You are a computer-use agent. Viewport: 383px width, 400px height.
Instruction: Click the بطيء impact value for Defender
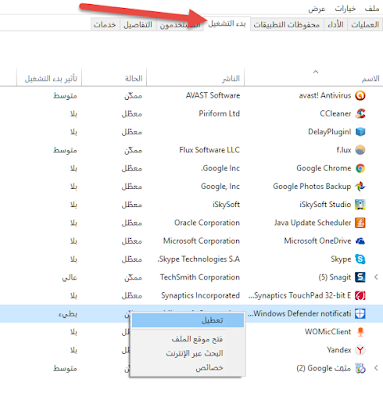(x=68, y=314)
